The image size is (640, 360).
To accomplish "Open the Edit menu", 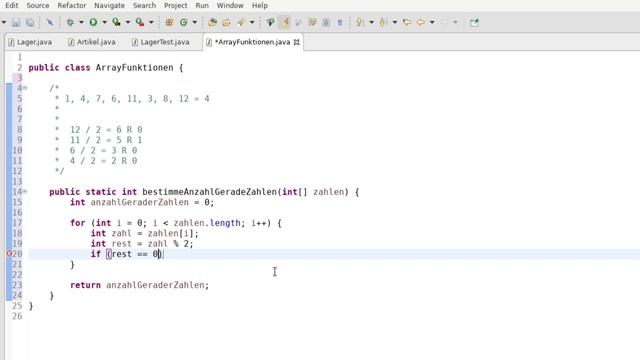I will [11, 5].
